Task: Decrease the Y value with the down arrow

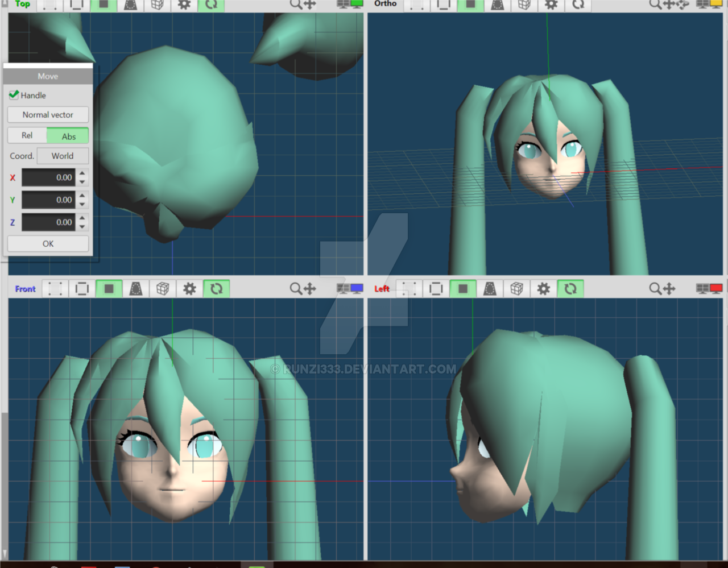Action: [x=82, y=204]
